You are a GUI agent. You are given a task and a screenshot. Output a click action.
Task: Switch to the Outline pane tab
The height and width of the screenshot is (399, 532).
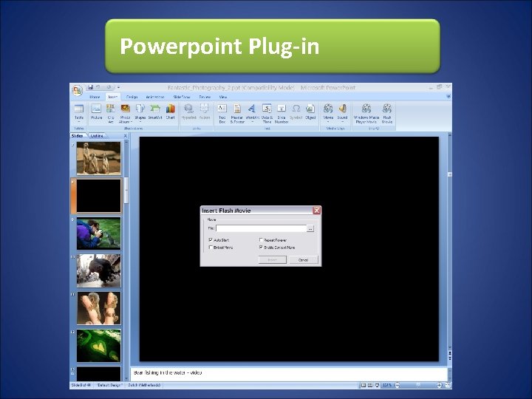pos(97,136)
